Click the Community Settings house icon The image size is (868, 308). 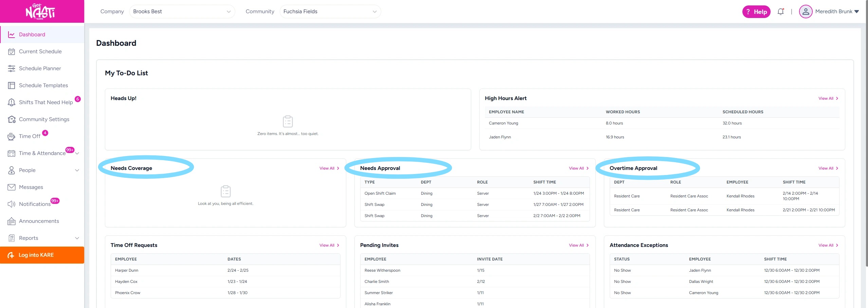point(12,119)
